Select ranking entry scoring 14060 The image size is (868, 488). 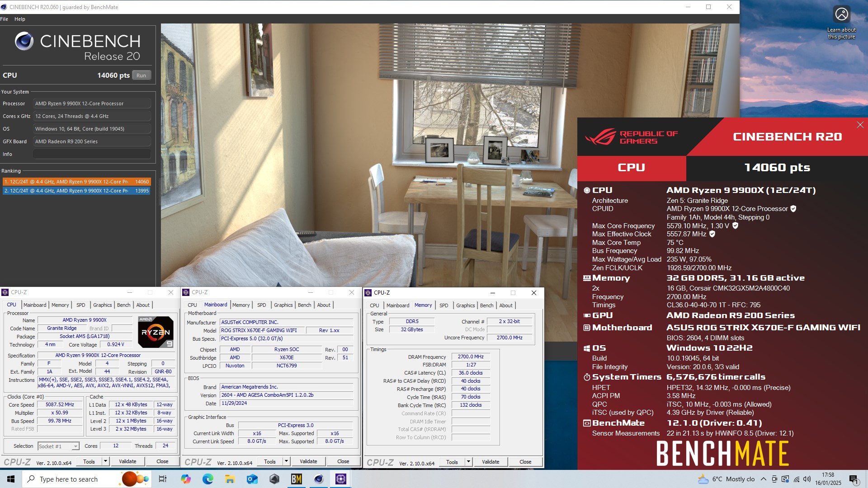pos(76,182)
